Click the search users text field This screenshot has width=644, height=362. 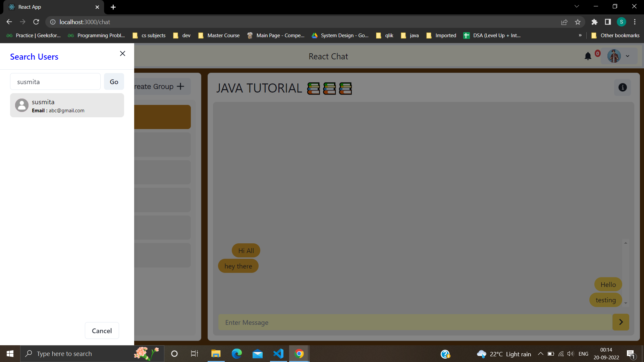point(55,82)
